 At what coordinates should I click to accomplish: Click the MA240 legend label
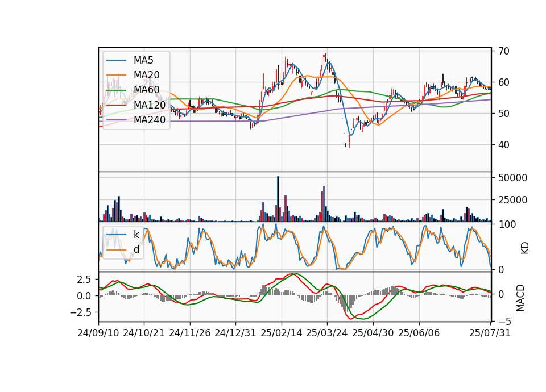coord(150,120)
